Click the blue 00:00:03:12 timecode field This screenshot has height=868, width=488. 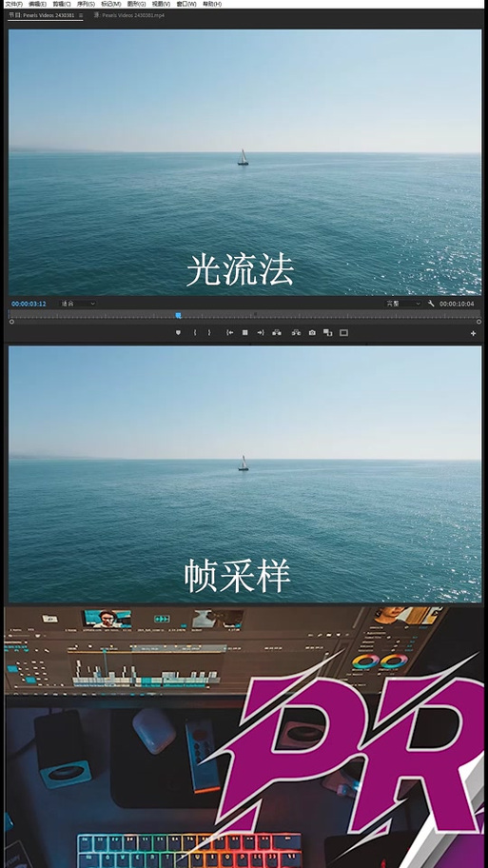[29, 304]
